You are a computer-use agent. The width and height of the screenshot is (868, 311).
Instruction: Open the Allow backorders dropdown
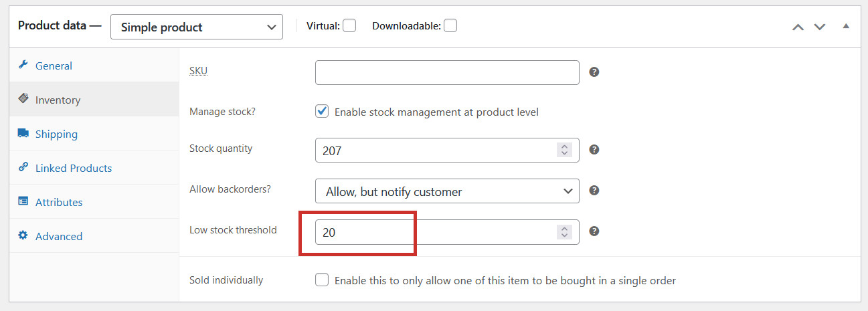447,191
